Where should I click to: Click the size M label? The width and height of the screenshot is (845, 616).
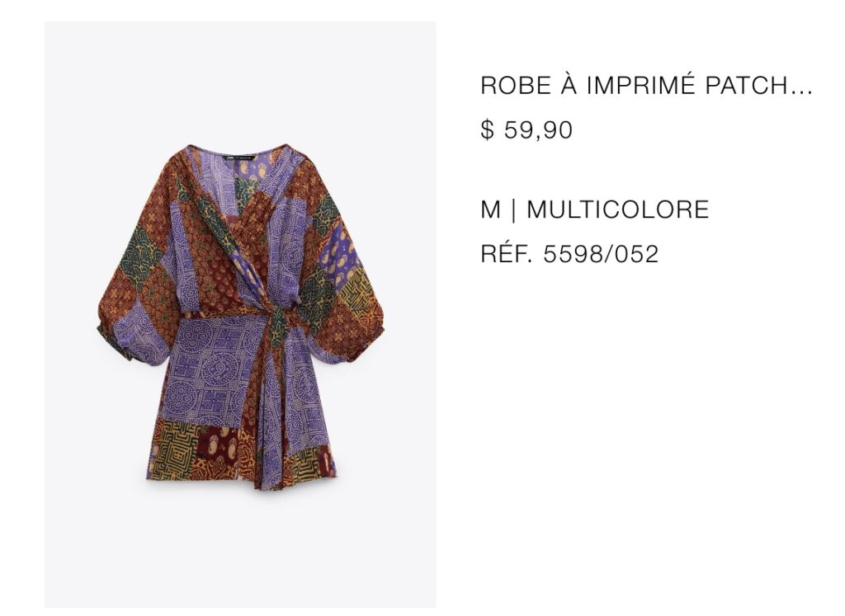(490, 209)
